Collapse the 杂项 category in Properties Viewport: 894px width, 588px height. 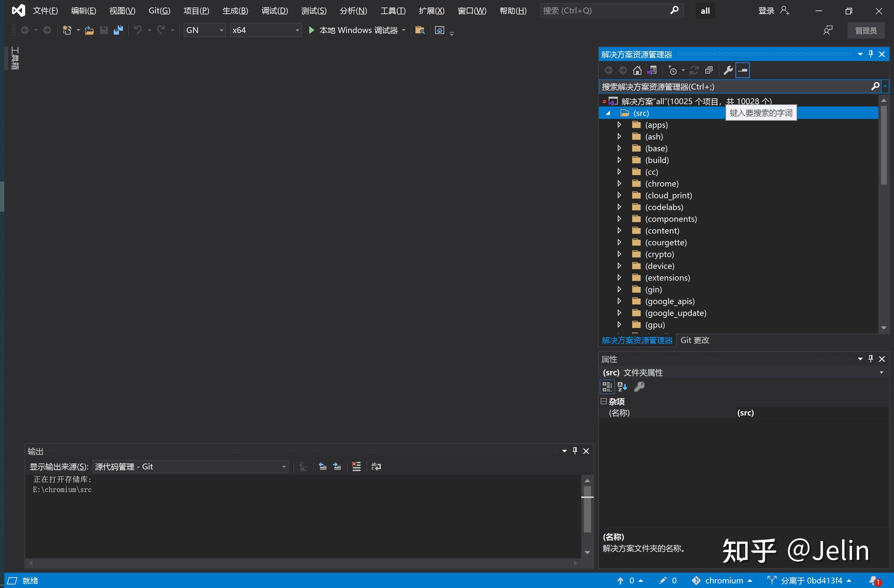coord(604,401)
